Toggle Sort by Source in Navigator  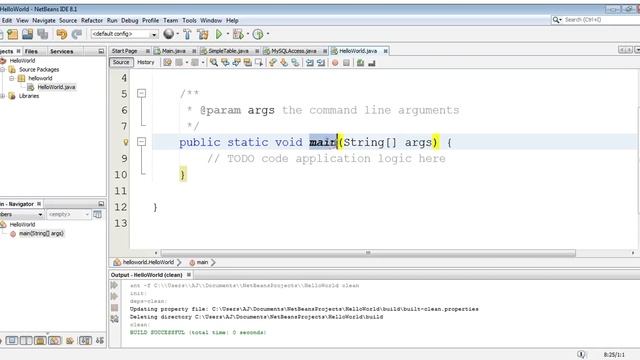(100, 340)
